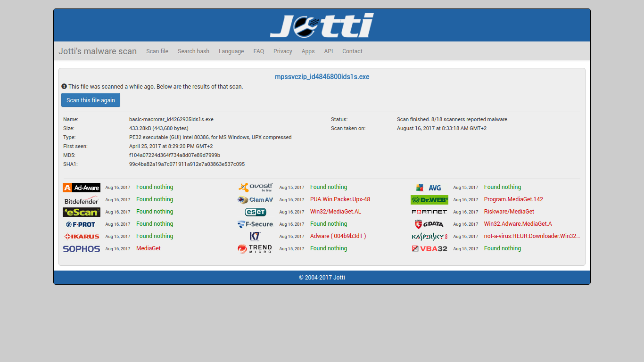
Task: Click the Dr.Web result Program.MediaGet.142
Action: (x=513, y=199)
